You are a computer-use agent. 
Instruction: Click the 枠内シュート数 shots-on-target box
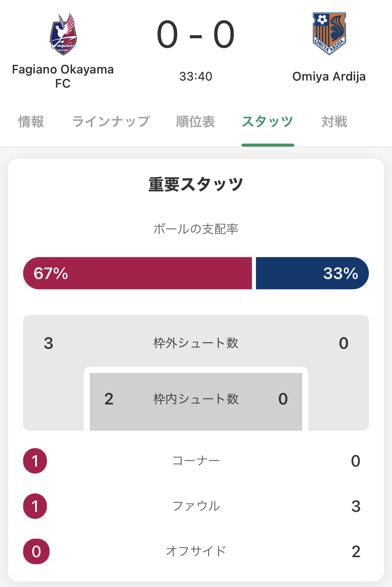(x=196, y=399)
